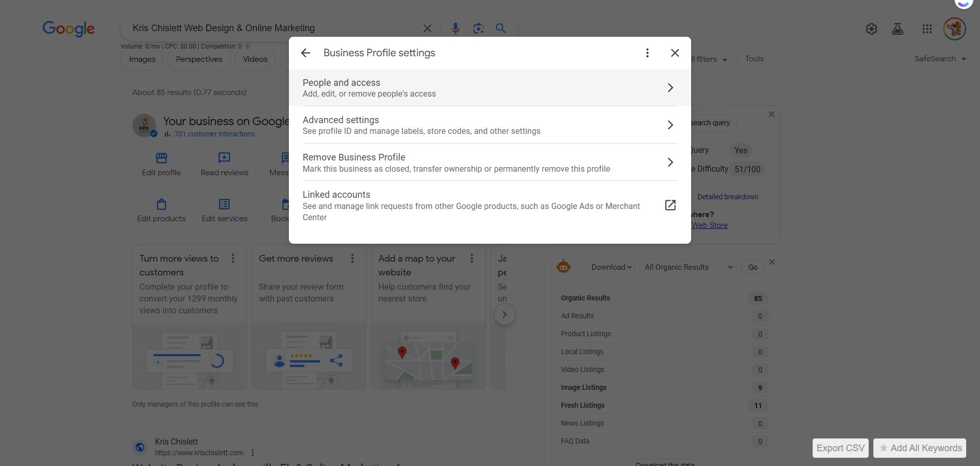Screen dimensions: 980x466
Task: Open Linked accounts external link icon
Action: (x=670, y=205)
